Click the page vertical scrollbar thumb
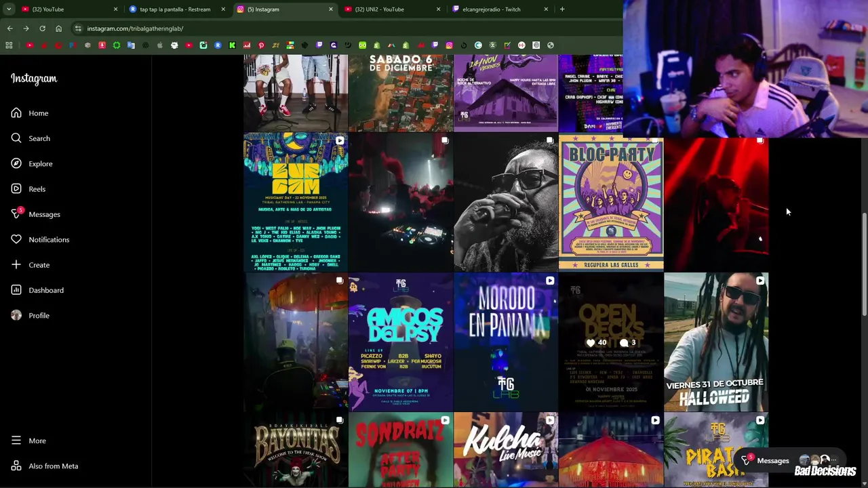 coord(864,264)
